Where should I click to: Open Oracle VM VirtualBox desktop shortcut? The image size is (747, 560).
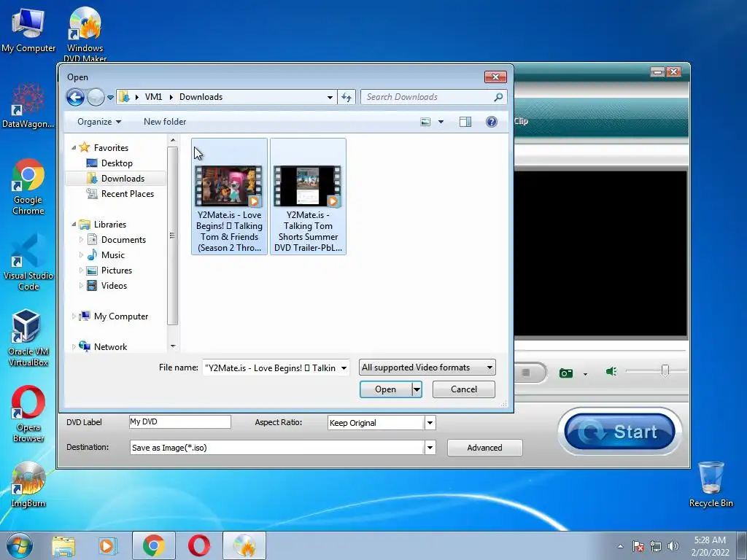(x=28, y=338)
